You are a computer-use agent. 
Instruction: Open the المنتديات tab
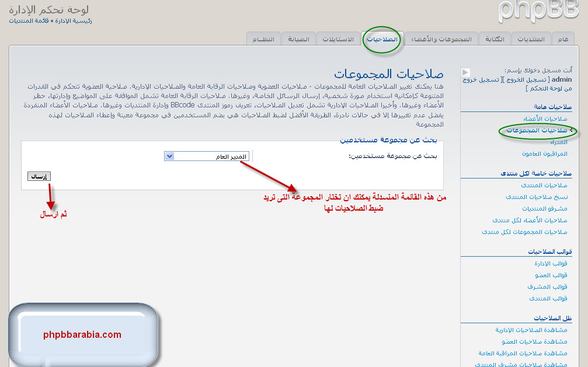click(531, 39)
